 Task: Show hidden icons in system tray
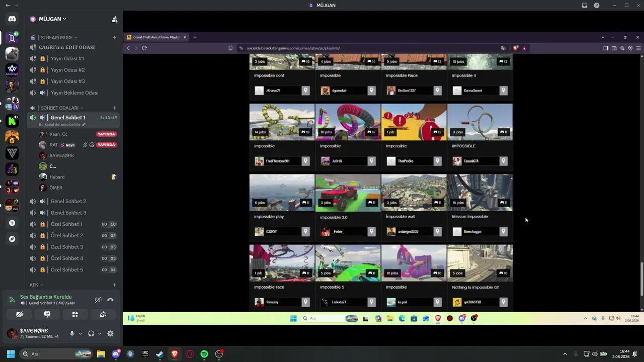tap(565, 354)
